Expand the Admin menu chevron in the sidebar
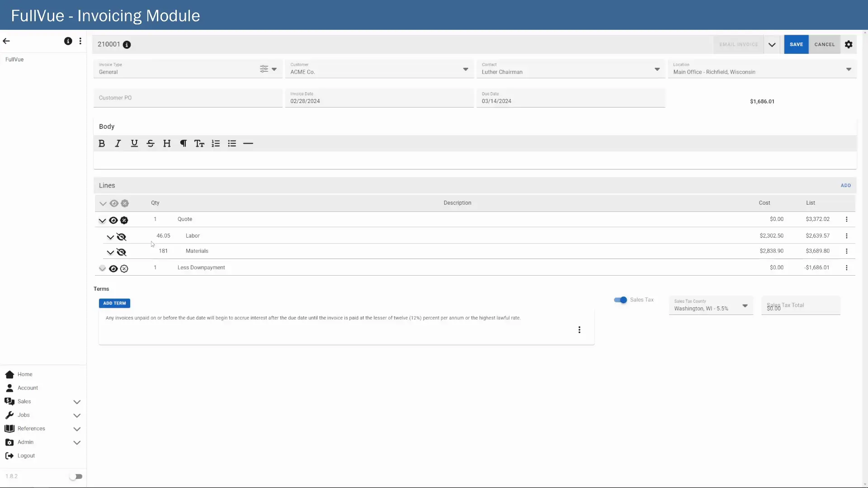This screenshot has height=488, width=868. 77,443
